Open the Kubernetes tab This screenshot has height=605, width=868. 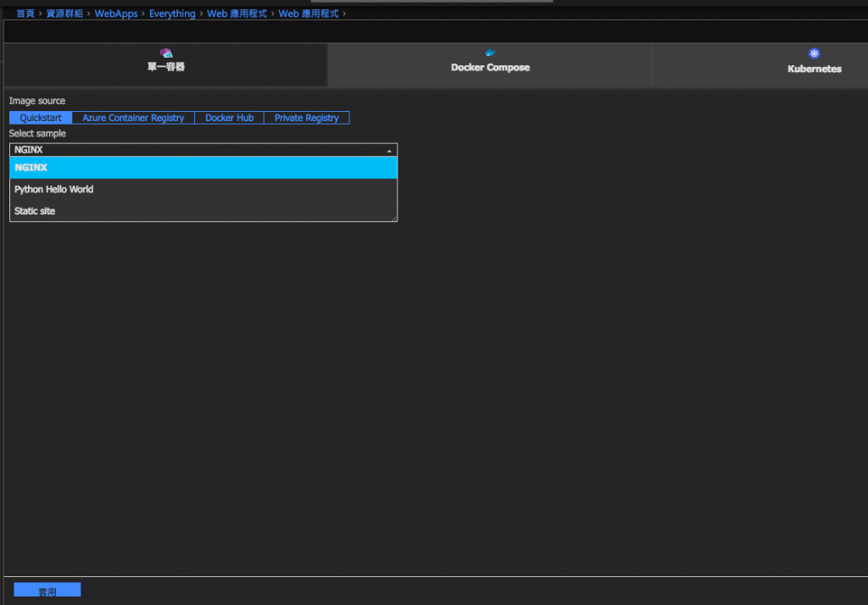(x=815, y=65)
